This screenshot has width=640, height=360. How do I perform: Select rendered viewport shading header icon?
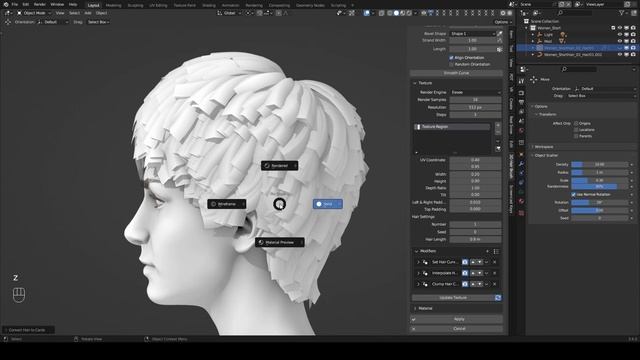click(409, 13)
